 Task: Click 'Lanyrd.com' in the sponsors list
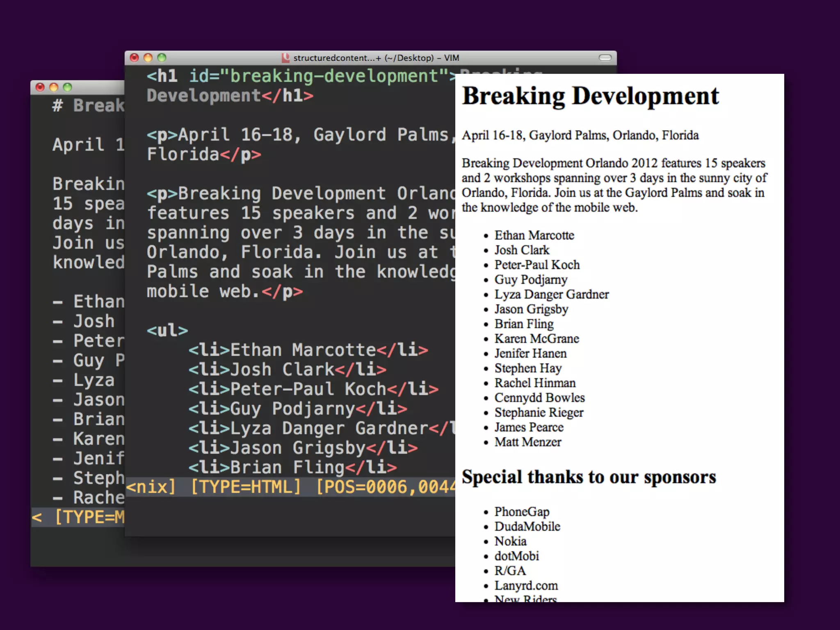[526, 586]
